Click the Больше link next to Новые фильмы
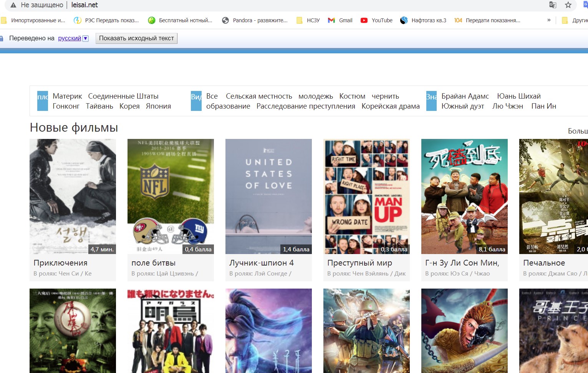The image size is (588, 373). coord(578,131)
